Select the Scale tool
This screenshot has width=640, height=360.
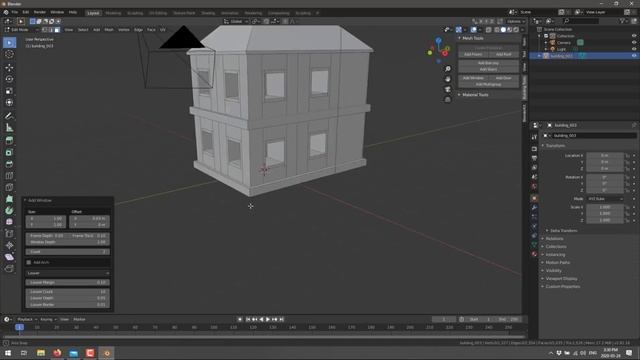click(9, 91)
